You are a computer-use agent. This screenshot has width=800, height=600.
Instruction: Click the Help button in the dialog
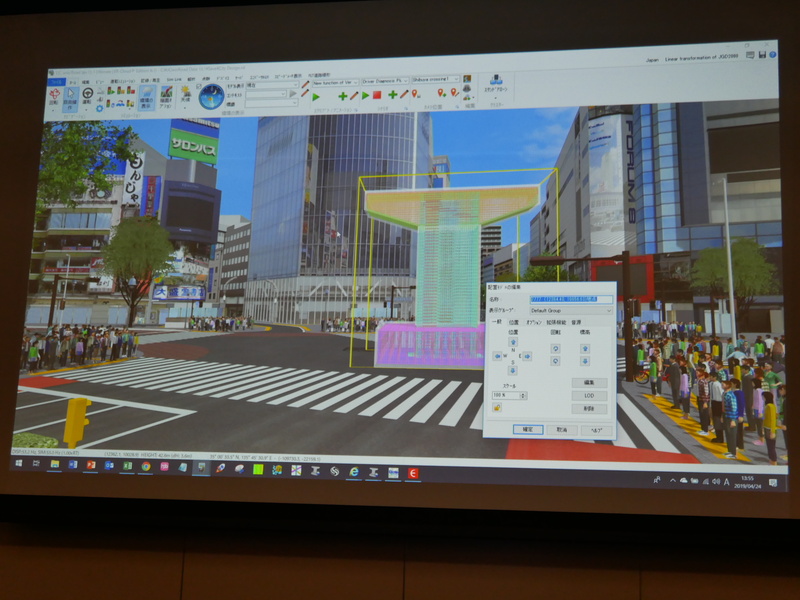[596, 431]
